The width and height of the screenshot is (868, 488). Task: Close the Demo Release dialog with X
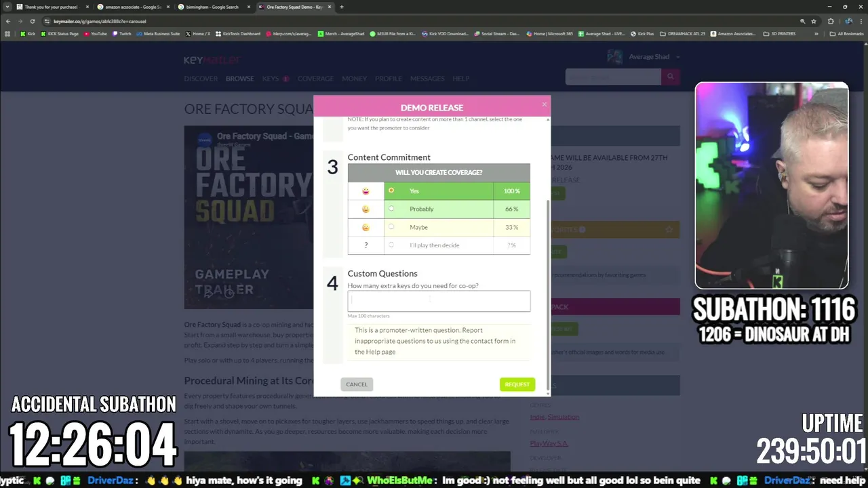coord(544,104)
